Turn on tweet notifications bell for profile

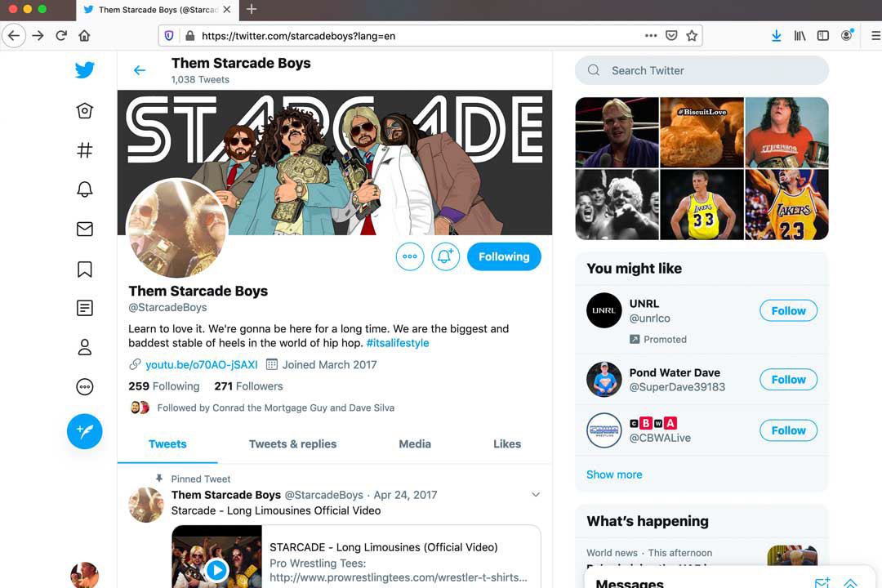(445, 256)
